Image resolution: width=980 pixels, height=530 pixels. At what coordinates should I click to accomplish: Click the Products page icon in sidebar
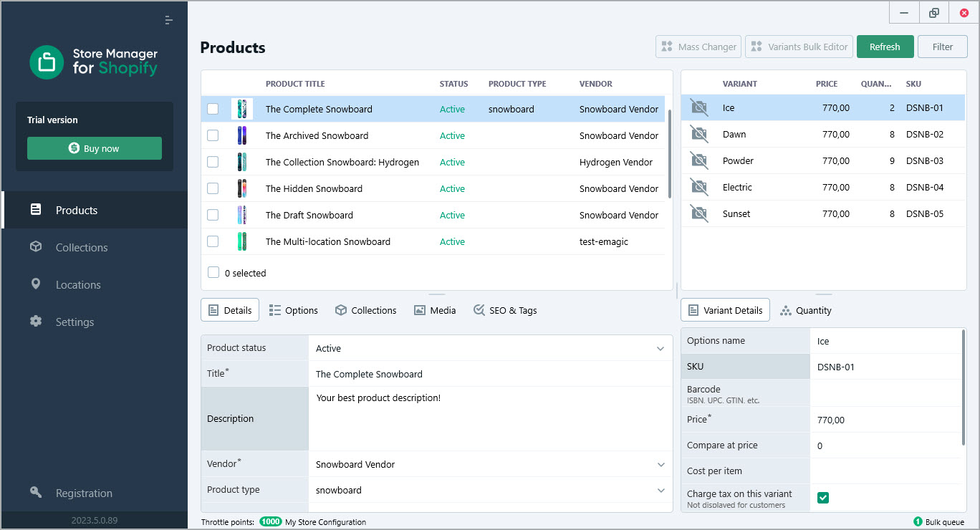coord(36,210)
